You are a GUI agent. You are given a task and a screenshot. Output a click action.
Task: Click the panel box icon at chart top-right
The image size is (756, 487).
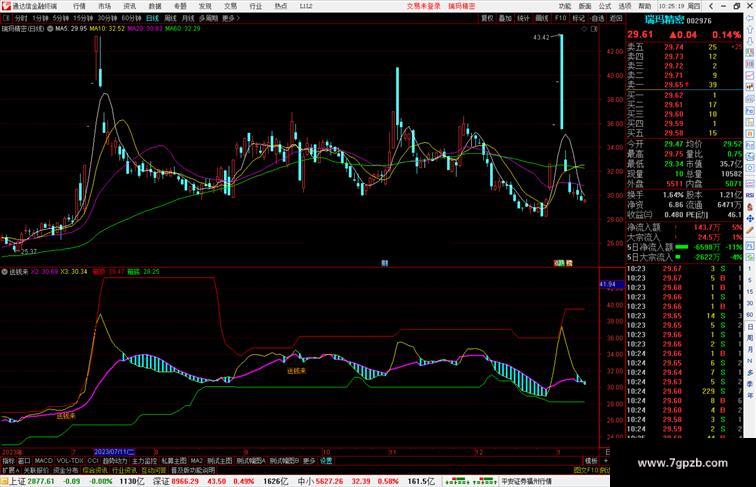click(x=594, y=29)
